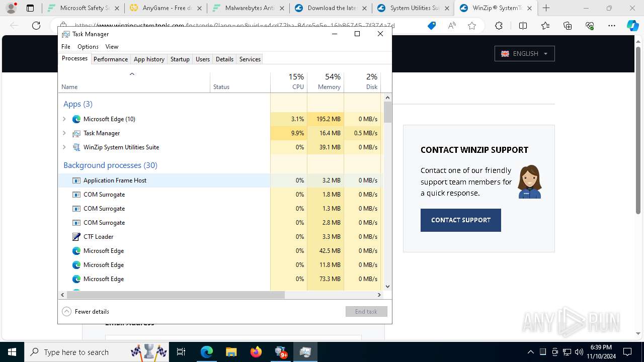Open the File menu in Task Manager
The image size is (644, 362).
pyautogui.click(x=66, y=47)
